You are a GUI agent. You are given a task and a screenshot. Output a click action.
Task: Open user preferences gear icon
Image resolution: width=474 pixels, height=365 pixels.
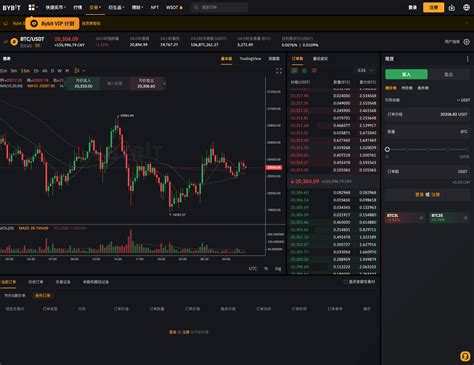click(x=466, y=42)
